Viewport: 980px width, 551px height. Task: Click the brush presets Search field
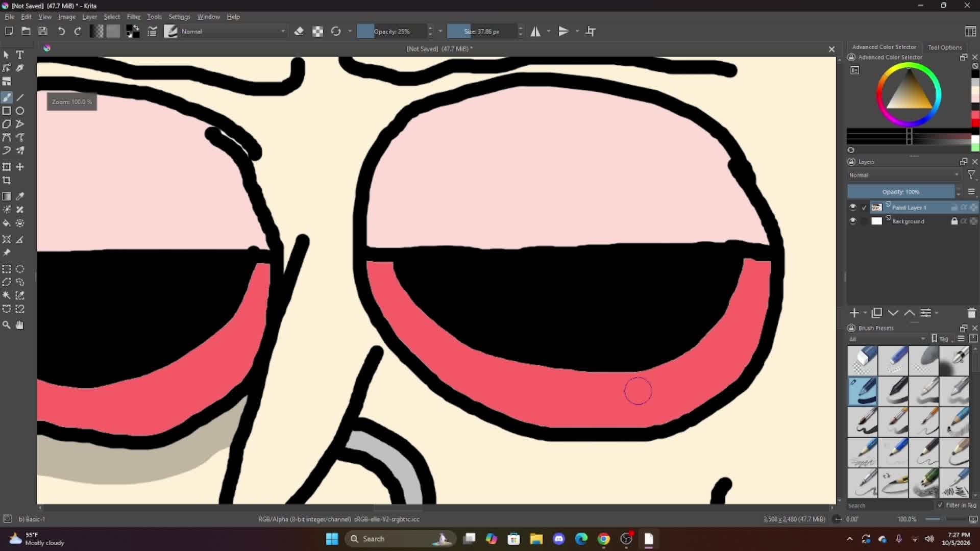click(890, 506)
